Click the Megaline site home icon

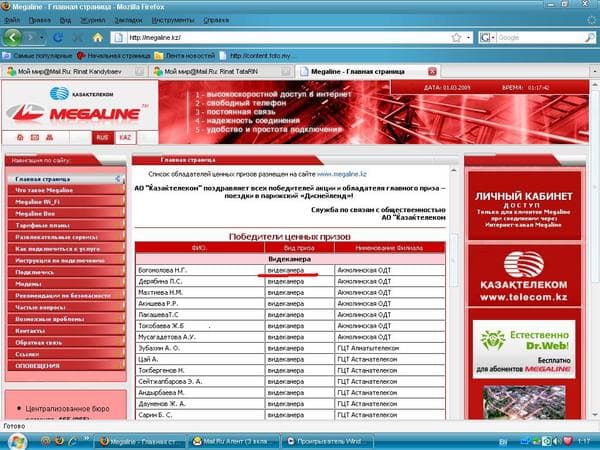pos(20,137)
